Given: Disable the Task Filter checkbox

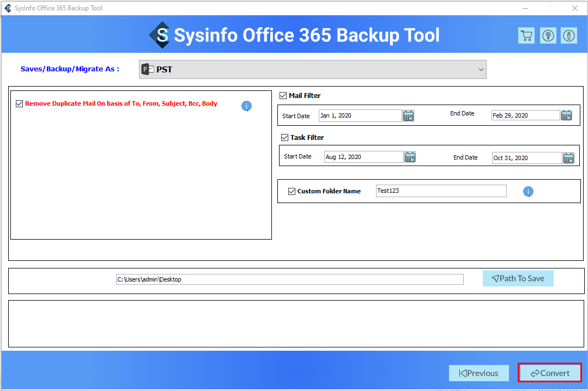Looking at the screenshot, I should [x=284, y=138].
